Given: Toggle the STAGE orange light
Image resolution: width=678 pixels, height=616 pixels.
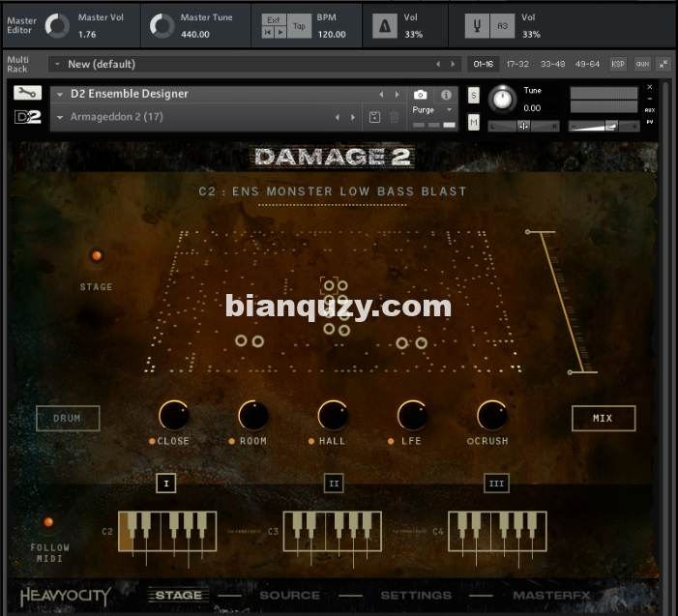Looking at the screenshot, I should click(x=97, y=255).
